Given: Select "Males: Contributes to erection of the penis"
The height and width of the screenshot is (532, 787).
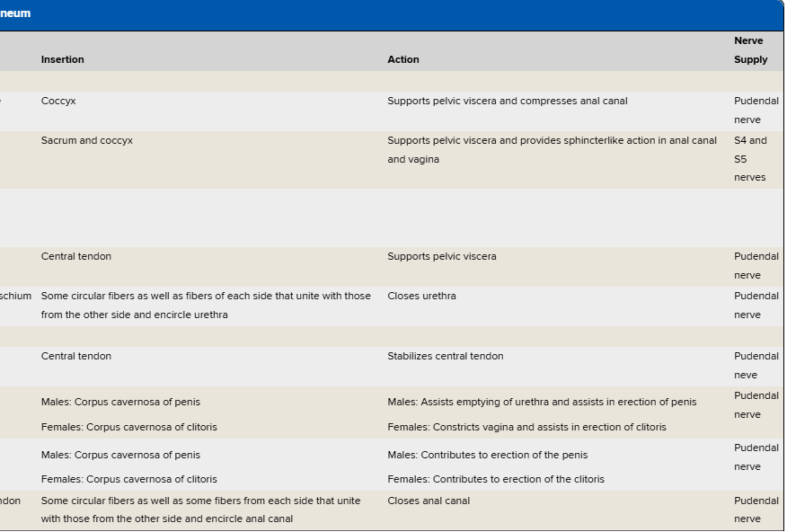Looking at the screenshot, I should [487, 455].
